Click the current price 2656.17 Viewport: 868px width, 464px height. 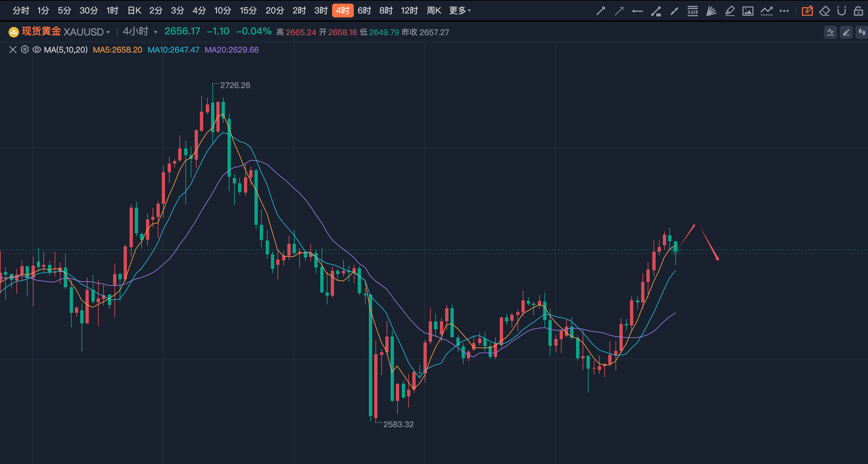pyautogui.click(x=182, y=31)
